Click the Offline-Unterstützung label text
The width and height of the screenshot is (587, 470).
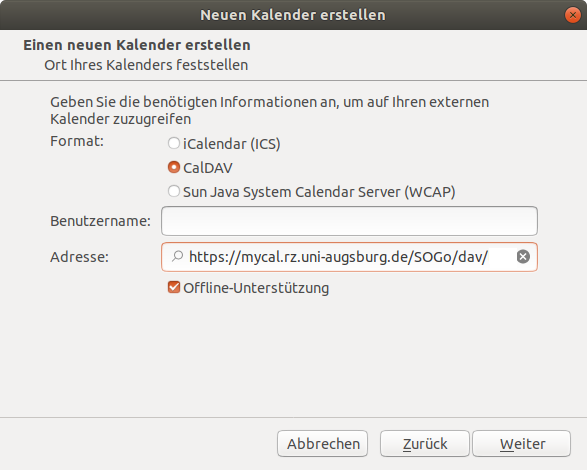[256, 288]
